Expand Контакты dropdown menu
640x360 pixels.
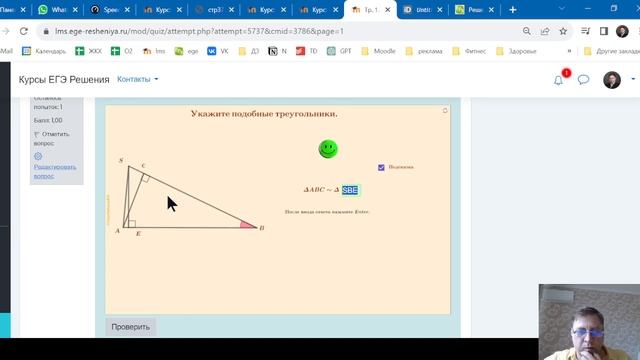pos(138,79)
